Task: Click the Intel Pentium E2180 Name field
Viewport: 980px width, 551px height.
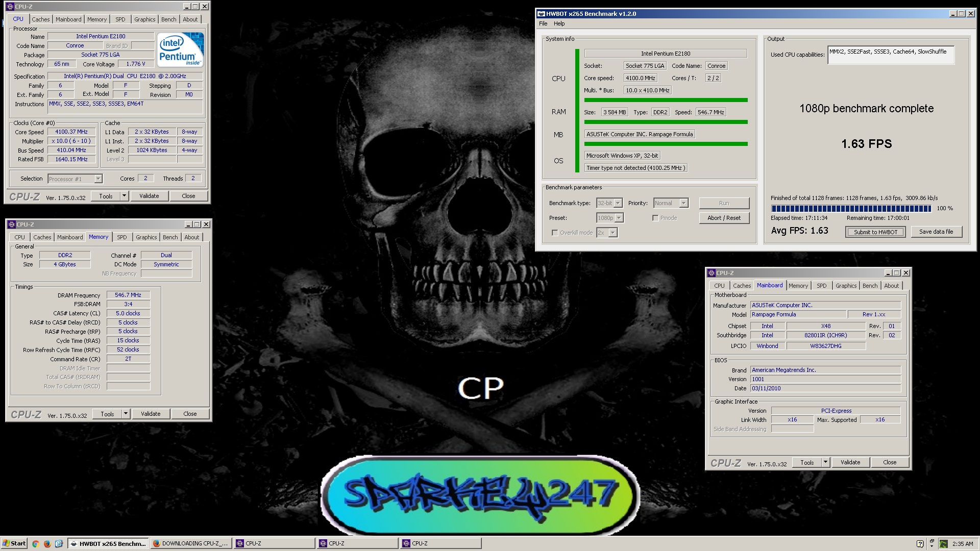Action: pyautogui.click(x=101, y=36)
